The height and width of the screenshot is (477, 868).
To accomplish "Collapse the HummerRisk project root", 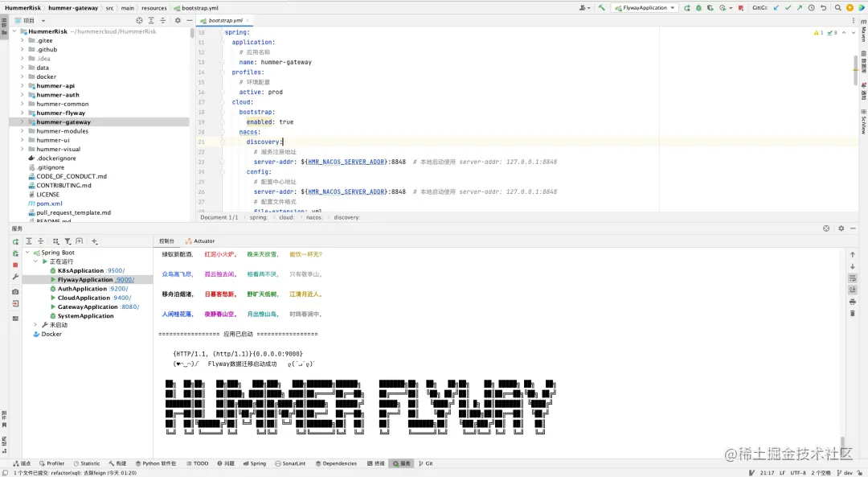I will pos(14,31).
